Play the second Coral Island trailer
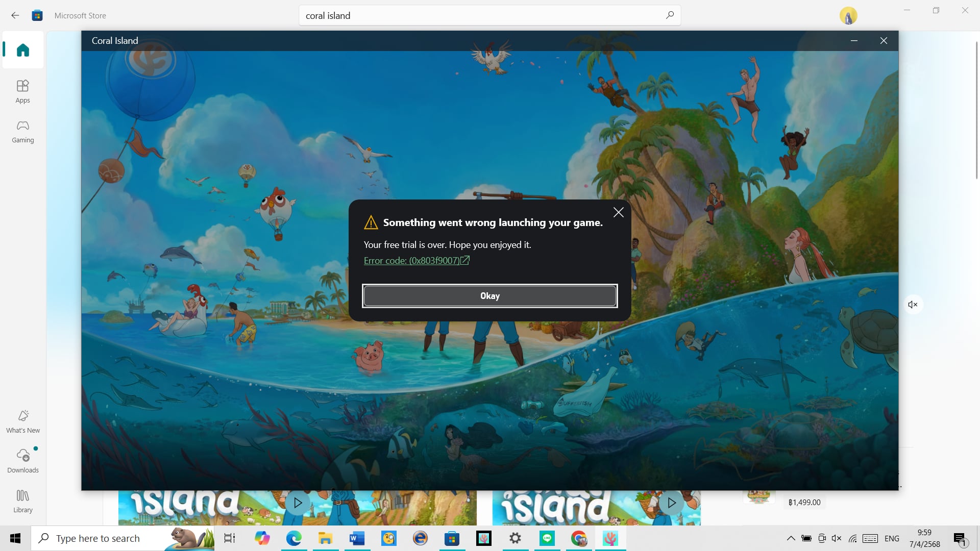The image size is (980, 551). tap(672, 503)
